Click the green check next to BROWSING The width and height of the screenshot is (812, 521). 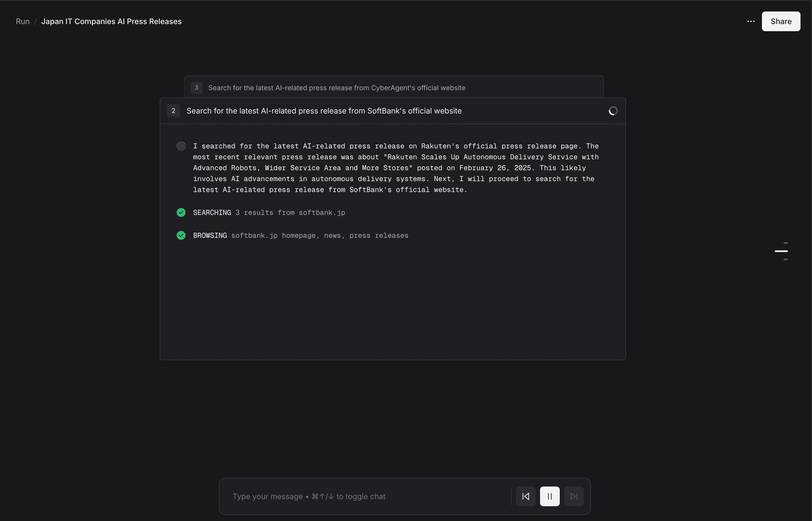click(x=181, y=236)
